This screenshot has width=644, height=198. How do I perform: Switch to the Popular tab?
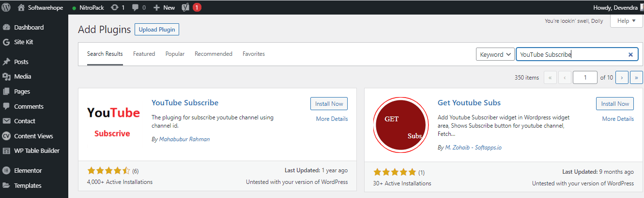[175, 54]
